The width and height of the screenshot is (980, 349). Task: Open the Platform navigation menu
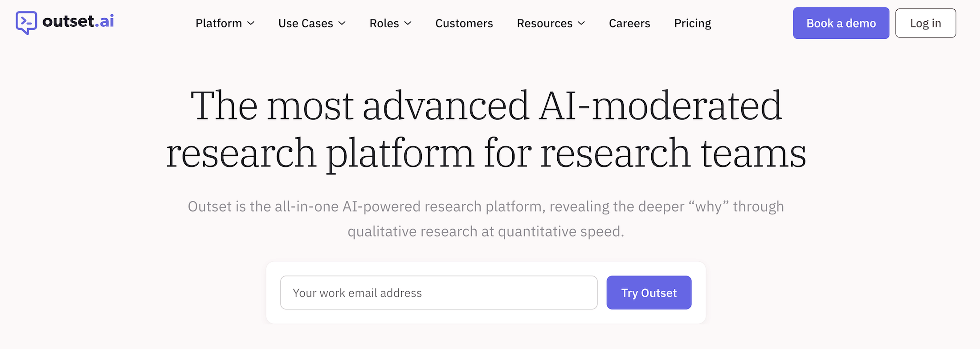point(219,23)
